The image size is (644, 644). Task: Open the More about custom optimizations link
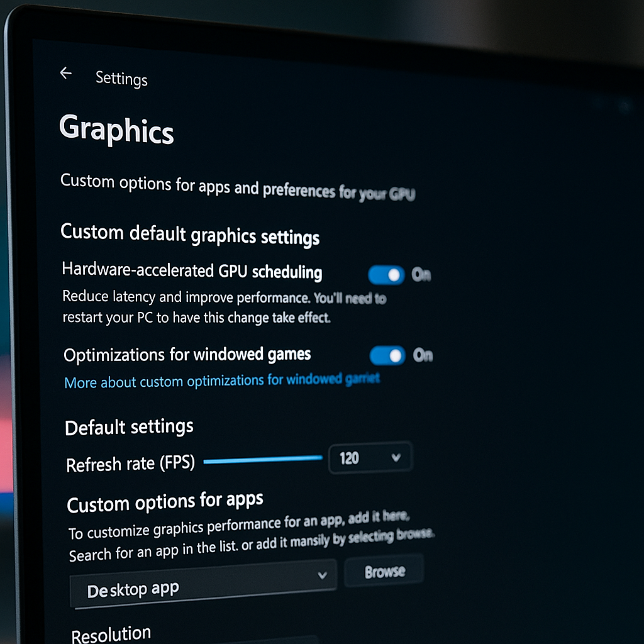tap(222, 380)
